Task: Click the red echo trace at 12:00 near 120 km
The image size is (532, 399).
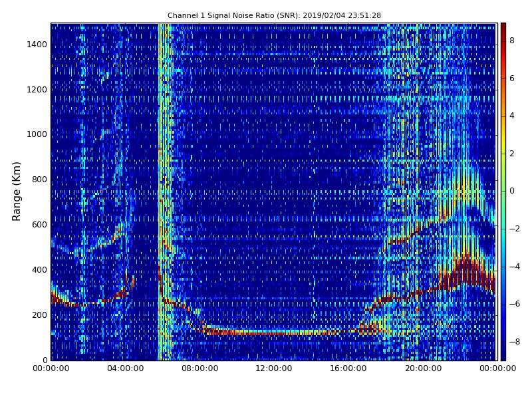Action: click(x=274, y=332)
